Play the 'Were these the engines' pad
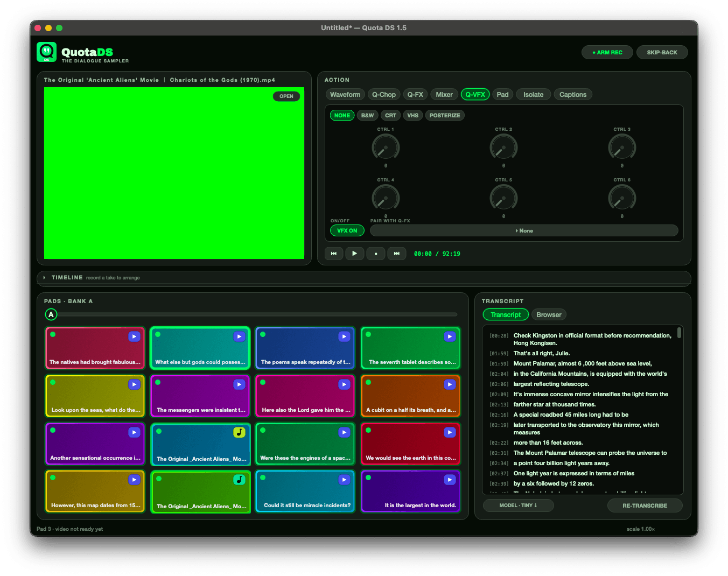Image resolution: width=728 pixels, height=576 pixels. coord(344,432)
